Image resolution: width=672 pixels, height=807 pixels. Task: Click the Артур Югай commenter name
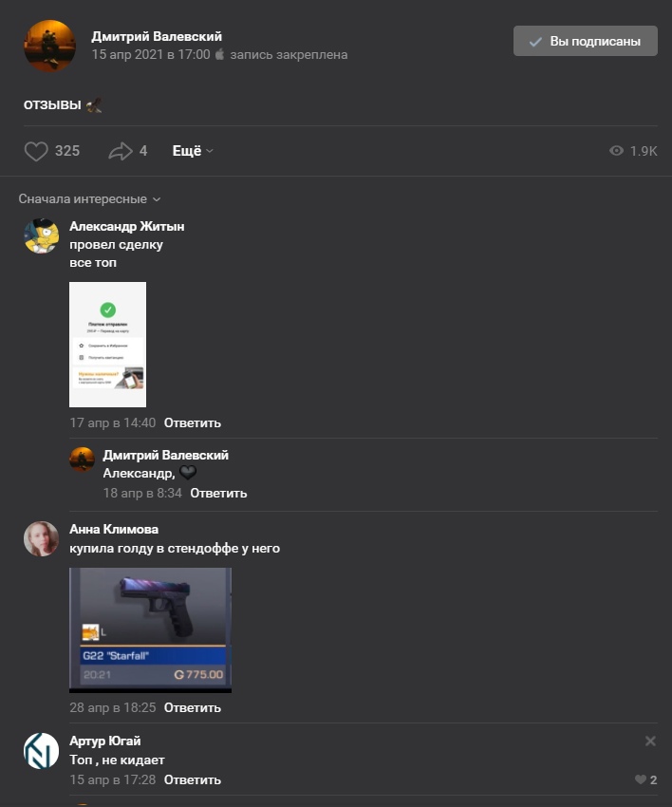(x=105, y=741)
